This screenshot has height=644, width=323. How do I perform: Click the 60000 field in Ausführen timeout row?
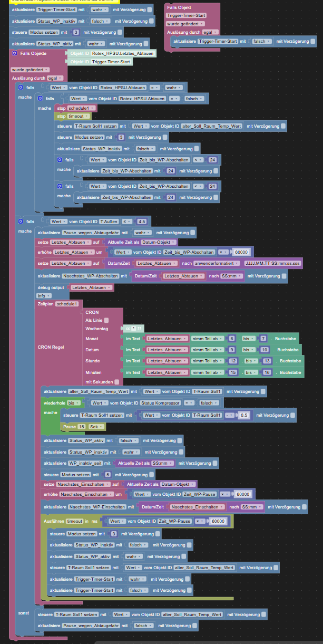(218, 521)
